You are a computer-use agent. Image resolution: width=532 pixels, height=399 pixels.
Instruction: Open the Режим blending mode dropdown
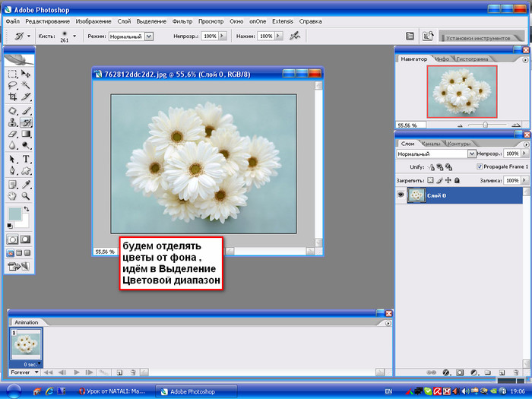[x=149, y=36]
